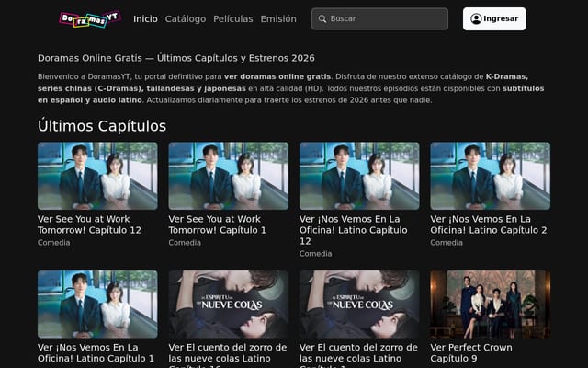Open thumbnail for Perfect Crown Capítulo 9
The image size is (588, 368).
tap(490, 305)
